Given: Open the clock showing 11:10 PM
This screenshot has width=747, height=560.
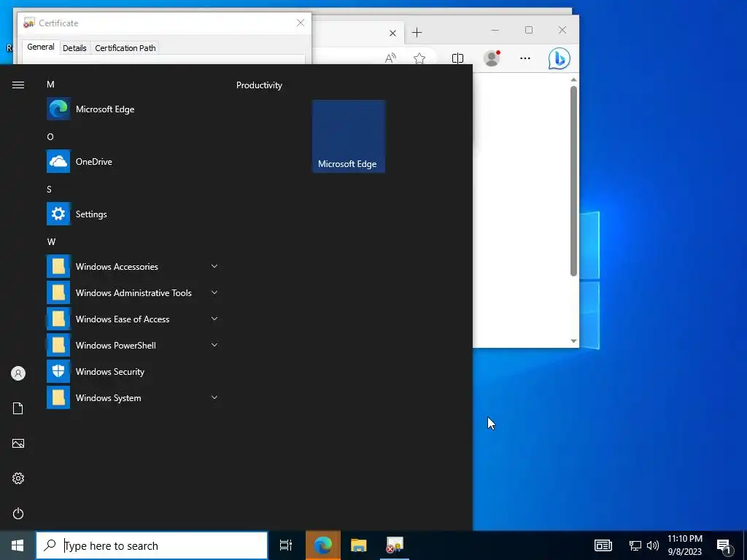Looking at the screenshot, I should (684, 545).
